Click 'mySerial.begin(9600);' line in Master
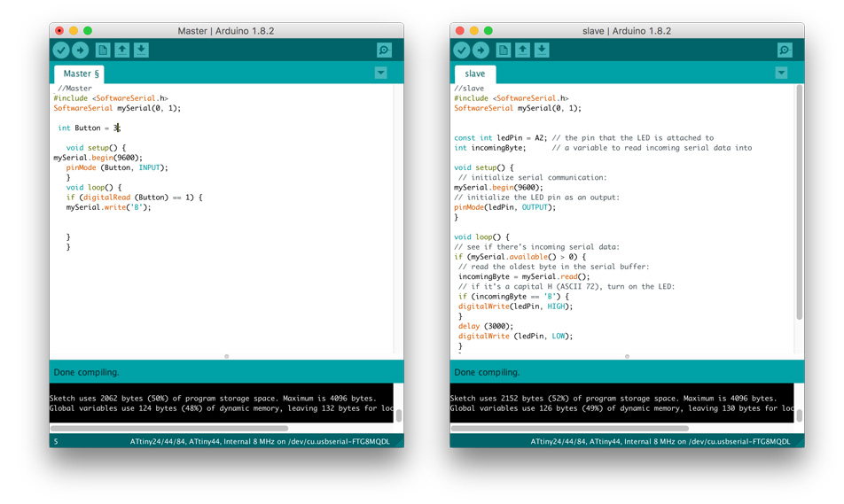 pyautogui.click(x=98, y=158)
